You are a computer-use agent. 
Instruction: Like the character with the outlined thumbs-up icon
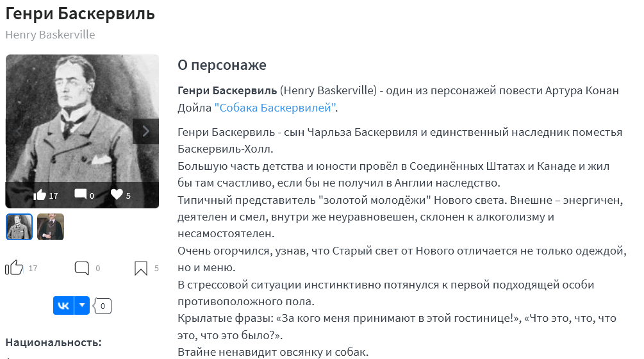click(x=14, y=268)
